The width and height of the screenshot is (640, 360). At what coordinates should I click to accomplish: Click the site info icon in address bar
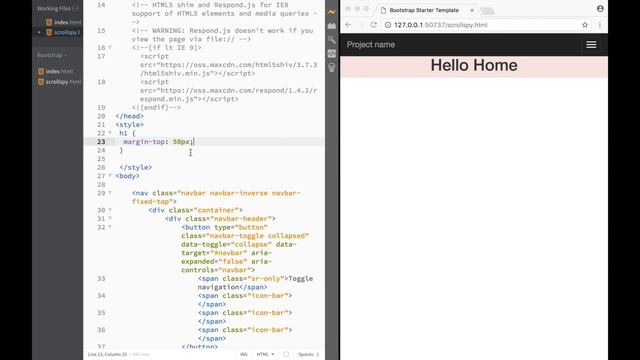point(388,25)
